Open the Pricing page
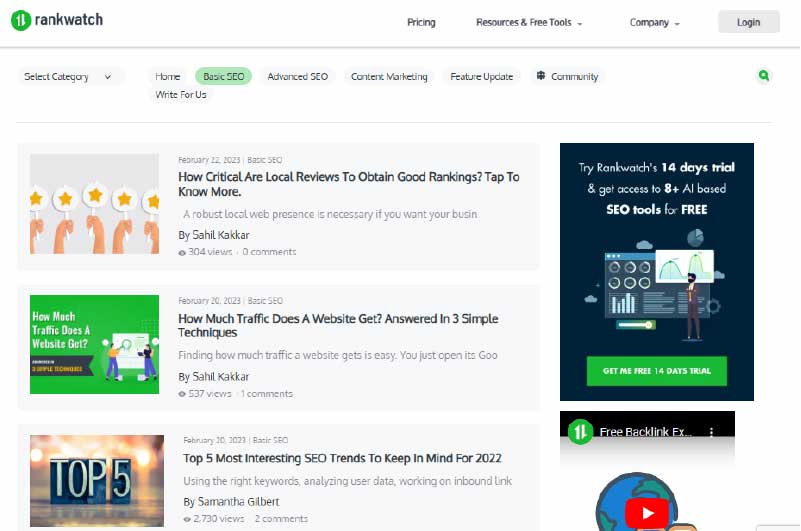Image resolution: width=801 pixels, height=531 pixels. coord(421,22)
